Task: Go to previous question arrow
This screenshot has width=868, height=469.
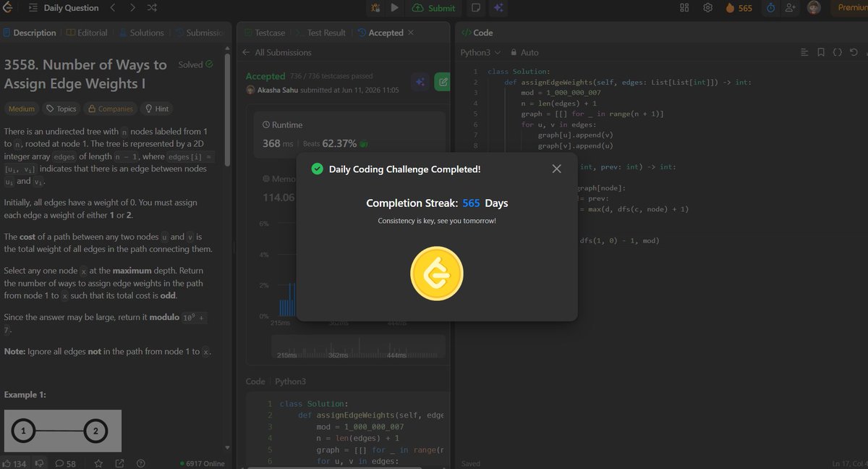Action: 112,8
